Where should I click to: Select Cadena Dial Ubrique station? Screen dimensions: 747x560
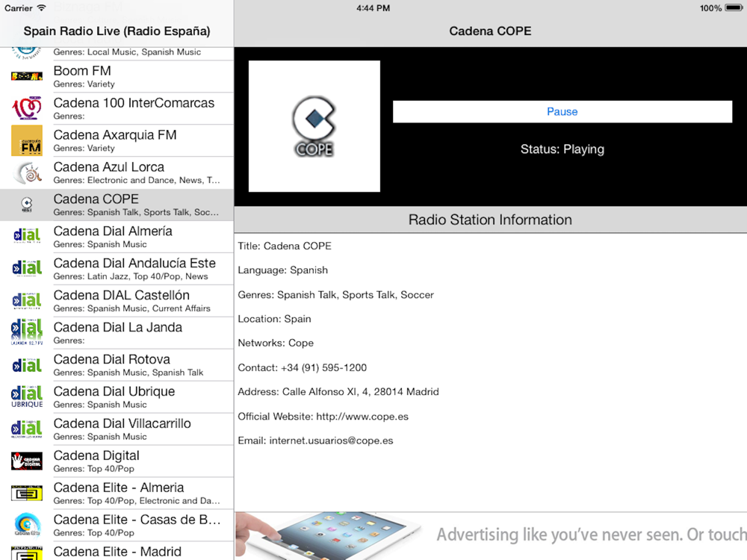pyautogui.click(x=117, y=397)
